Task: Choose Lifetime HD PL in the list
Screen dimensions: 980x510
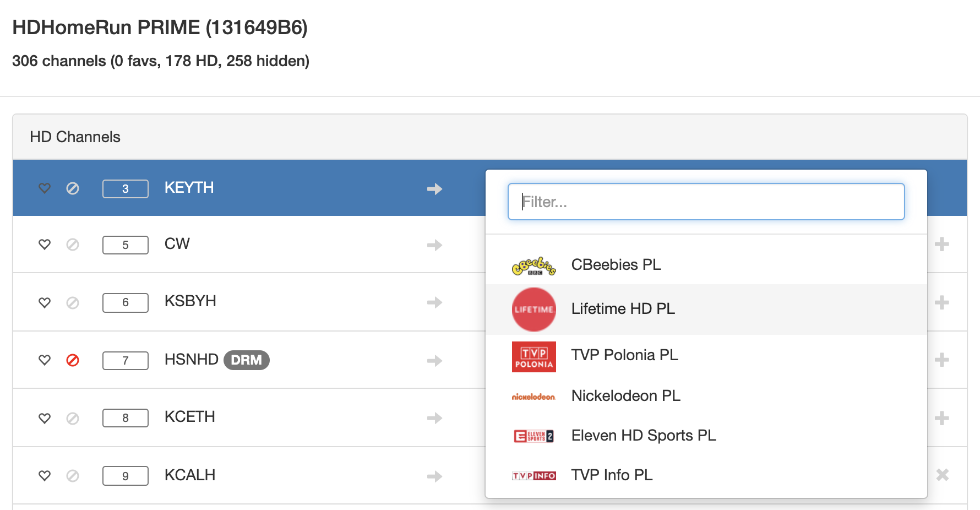Action: pos(623,309)
